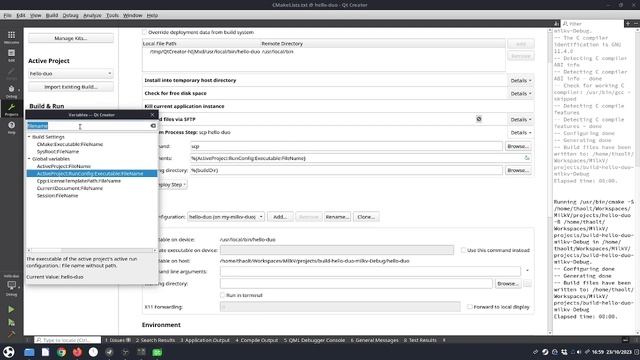Start debugging with the bug-play icon
Screen dimensions: 640x360
pyautogui.click(x=11, y=322)
